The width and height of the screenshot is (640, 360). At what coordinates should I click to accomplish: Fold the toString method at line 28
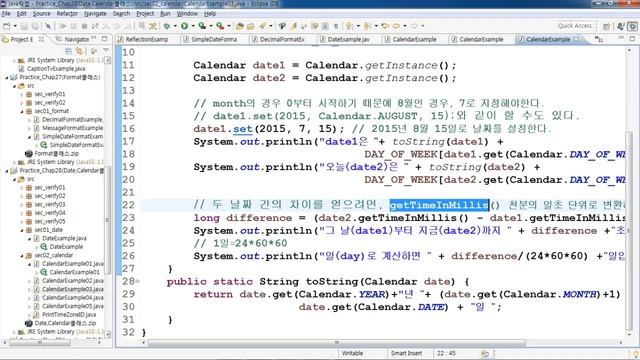tap(138, 281)
